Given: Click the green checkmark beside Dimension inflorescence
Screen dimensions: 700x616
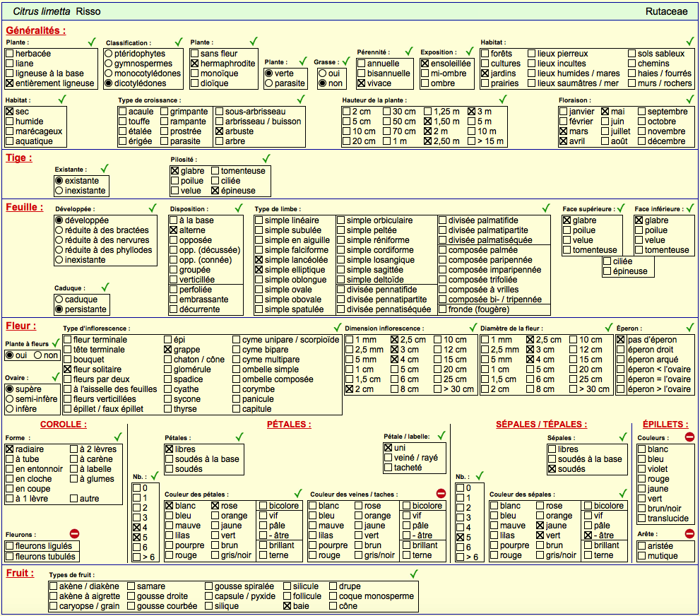Looking at the screenshot, I should (x=473, y=327).
